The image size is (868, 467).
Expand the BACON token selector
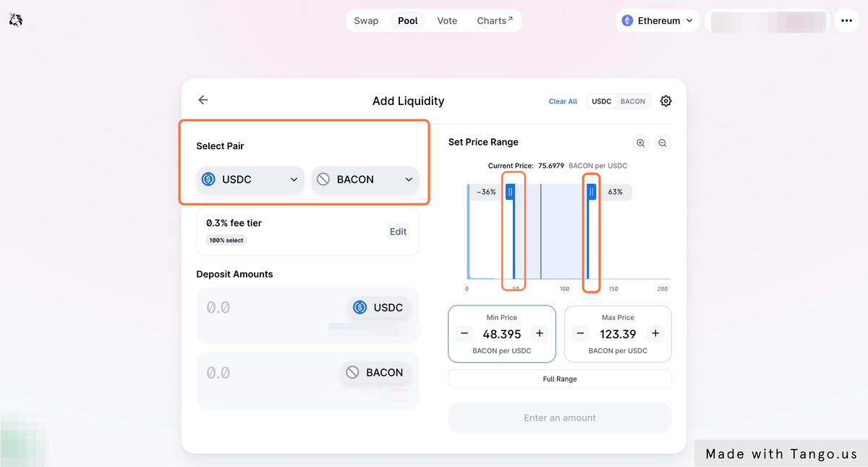tap(365, 180)
